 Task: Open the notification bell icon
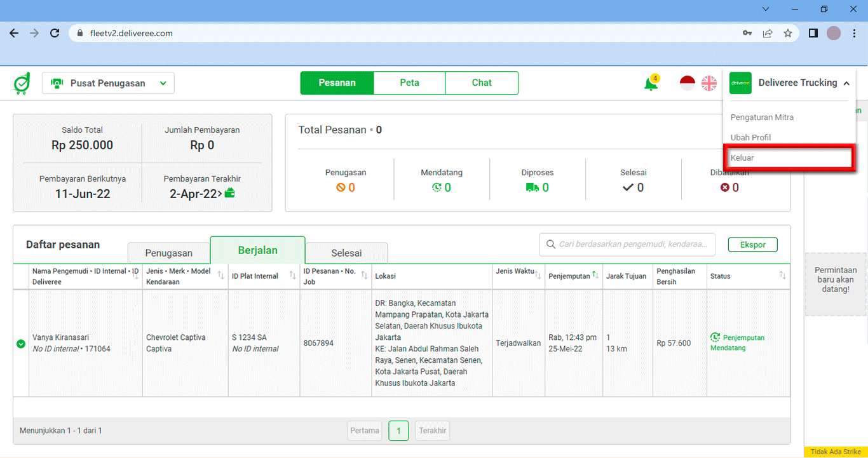[x=651, y=83]
